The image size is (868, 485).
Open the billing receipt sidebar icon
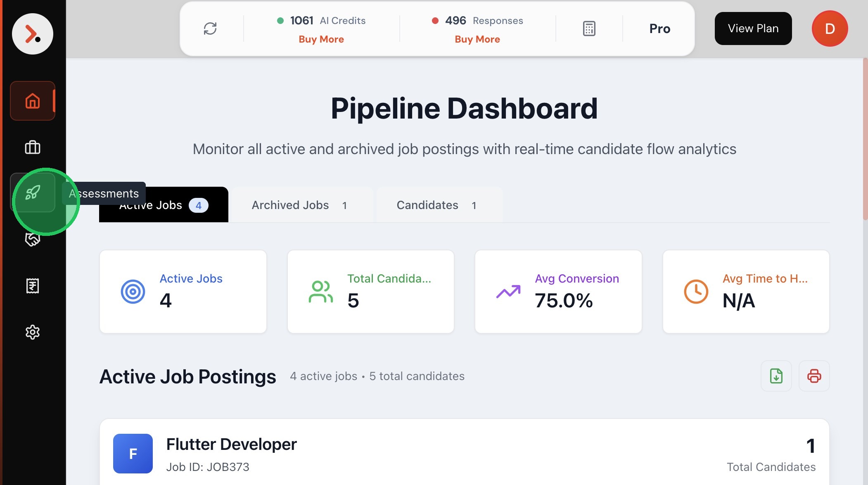point(33,286)
